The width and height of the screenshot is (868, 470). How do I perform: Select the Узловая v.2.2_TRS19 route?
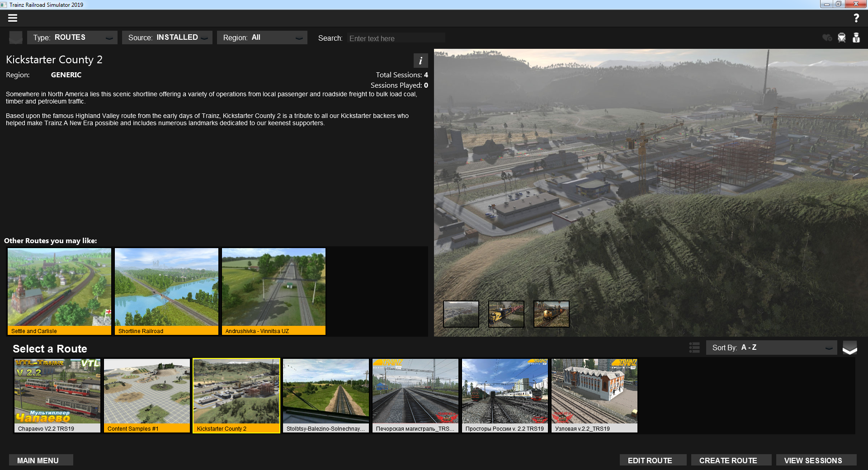[594, 396]
